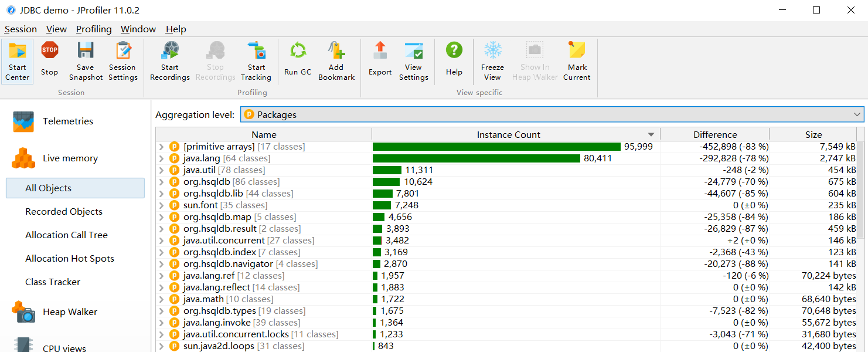This screenshot has height=352, width=868.
Task: Run GC using the recycle icon
Action: [298, 52]
